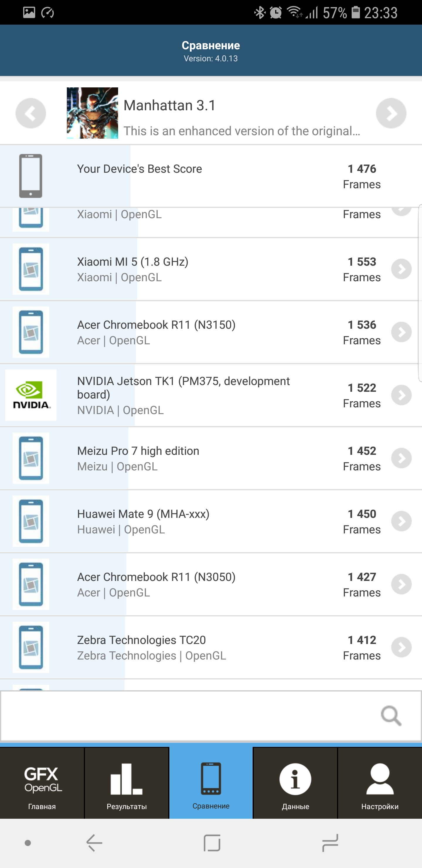This screenshot has height=868, width=422.
Task: Go to previous benchmark test arrow
Action: [x=31, y=113]
